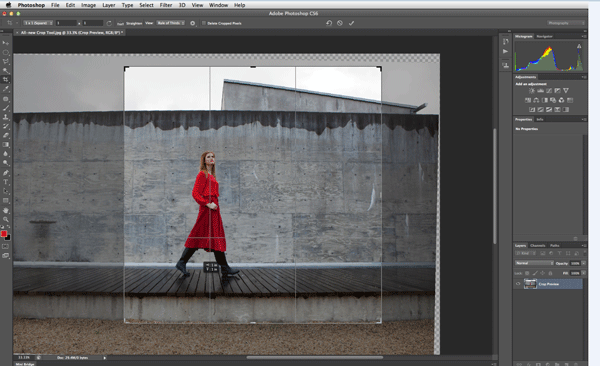
Task: Open crop options gear menu
Action: click(x=192, y=23)
